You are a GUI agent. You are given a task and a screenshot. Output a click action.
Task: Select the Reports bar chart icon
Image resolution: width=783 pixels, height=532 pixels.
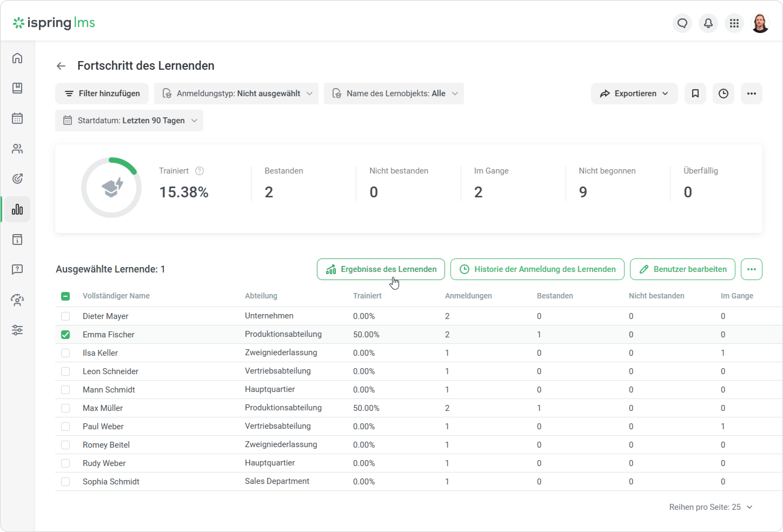(17, 209)
